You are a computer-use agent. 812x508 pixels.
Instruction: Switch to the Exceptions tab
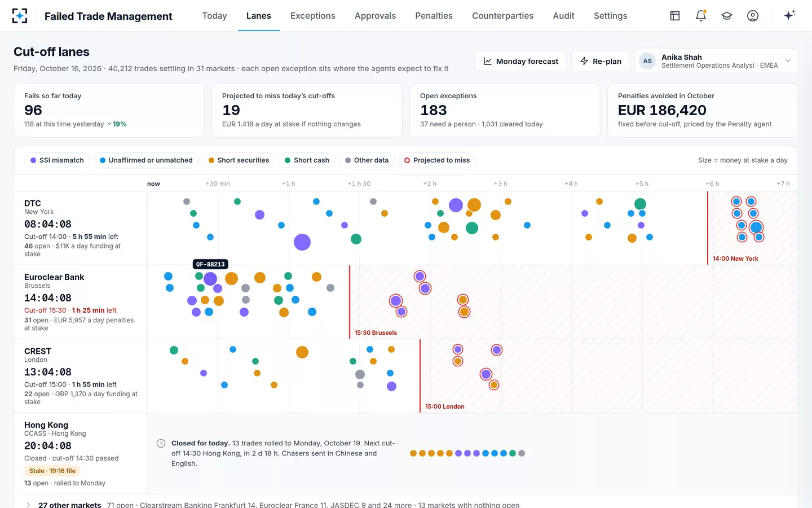313,16
